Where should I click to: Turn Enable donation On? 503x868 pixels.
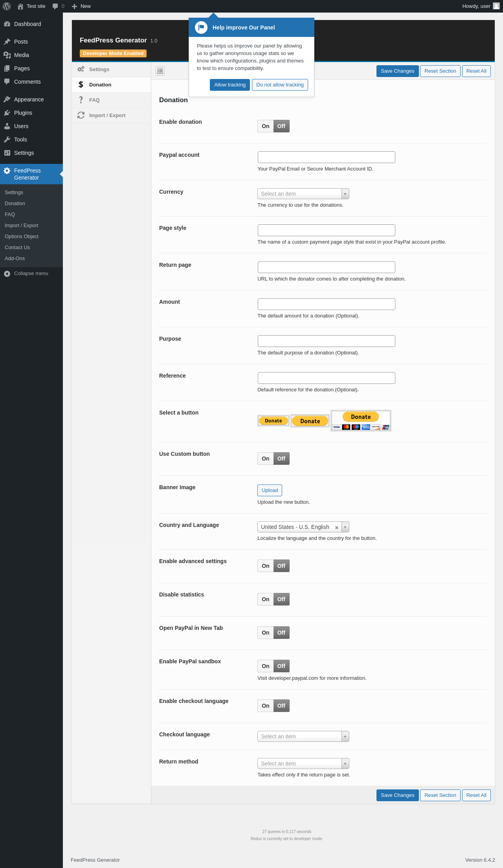click(266, 126)
